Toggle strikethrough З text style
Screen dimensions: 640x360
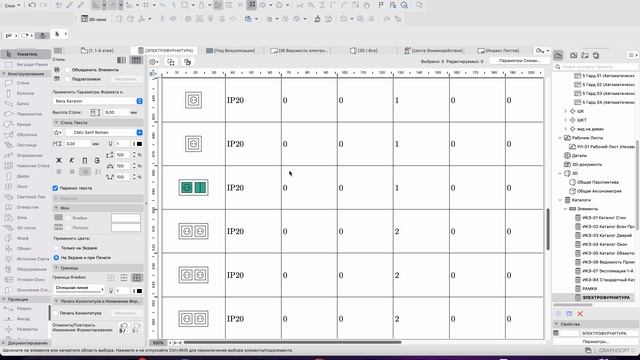pos(97,160)
